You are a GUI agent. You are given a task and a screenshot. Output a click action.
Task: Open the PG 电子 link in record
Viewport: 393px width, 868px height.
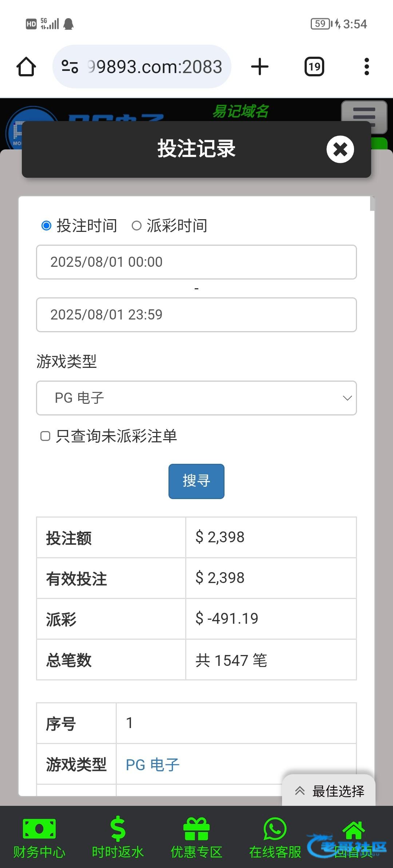(152, 765)
